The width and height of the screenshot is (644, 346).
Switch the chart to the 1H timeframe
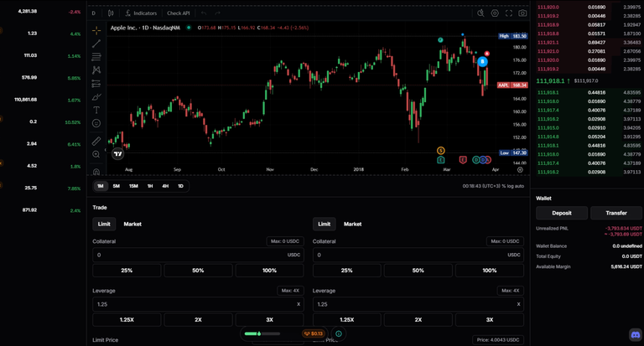click(150, 186)
